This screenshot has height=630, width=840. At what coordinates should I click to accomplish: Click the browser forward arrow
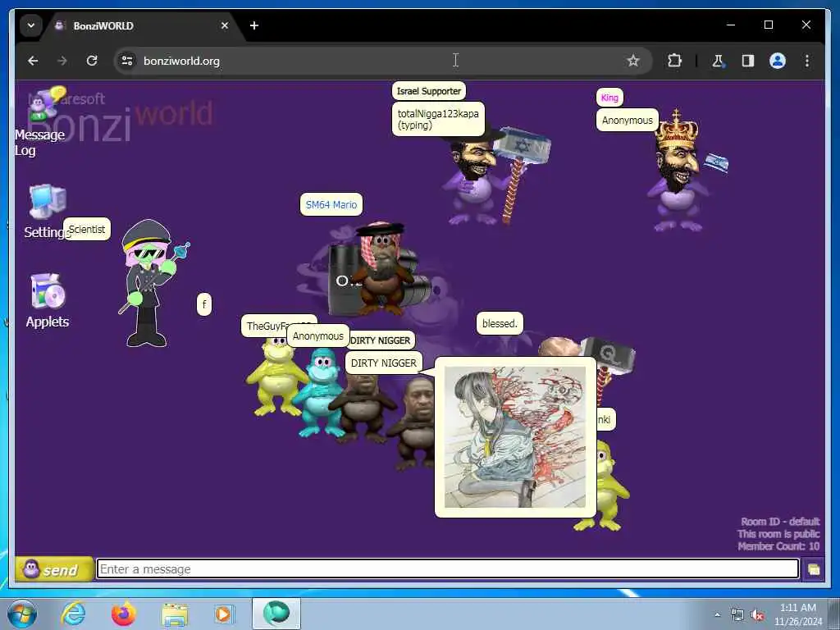[x=62, y=61]
